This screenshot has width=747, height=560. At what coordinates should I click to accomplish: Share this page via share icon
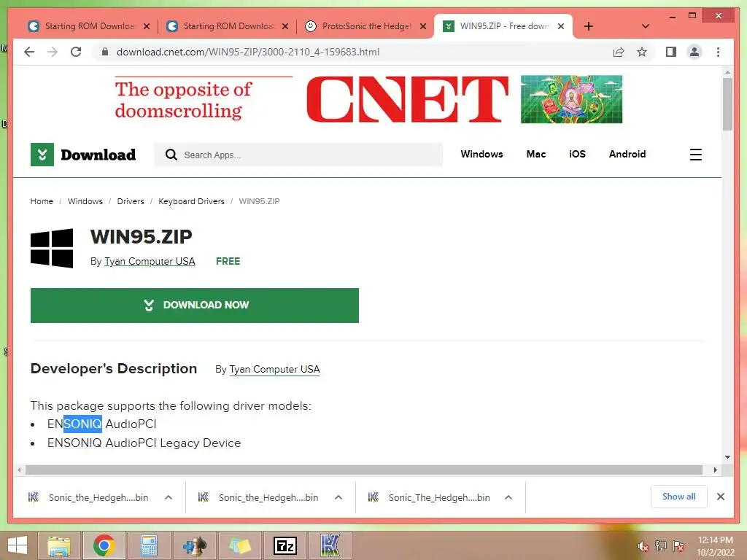coord(619,52)
